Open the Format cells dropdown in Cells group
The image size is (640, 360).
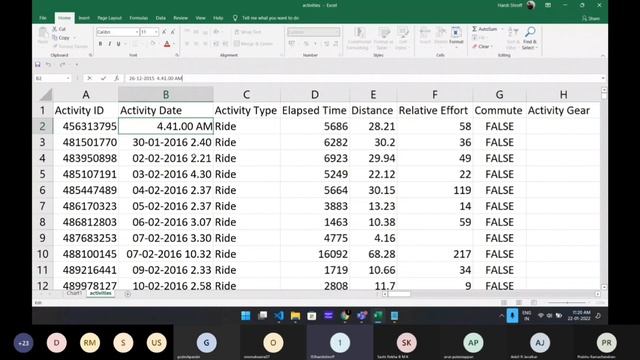(456, 37)
